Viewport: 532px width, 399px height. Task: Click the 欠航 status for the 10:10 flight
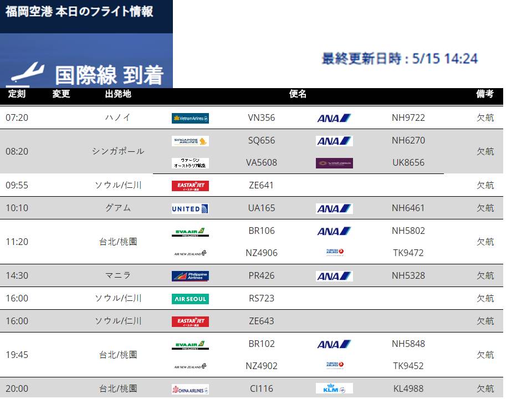point(485,208)
